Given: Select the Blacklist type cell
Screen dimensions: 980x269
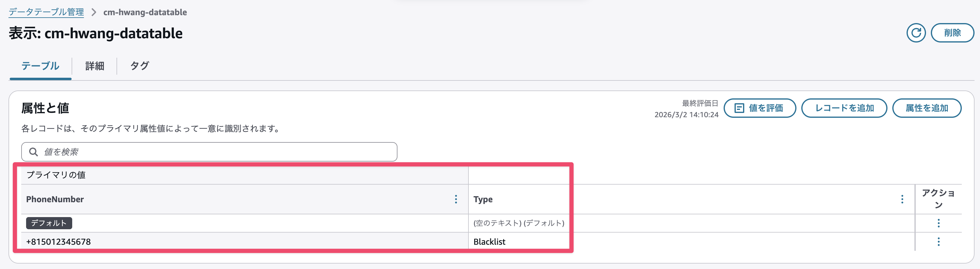Looking at the screenshot, I should (489, 242).
